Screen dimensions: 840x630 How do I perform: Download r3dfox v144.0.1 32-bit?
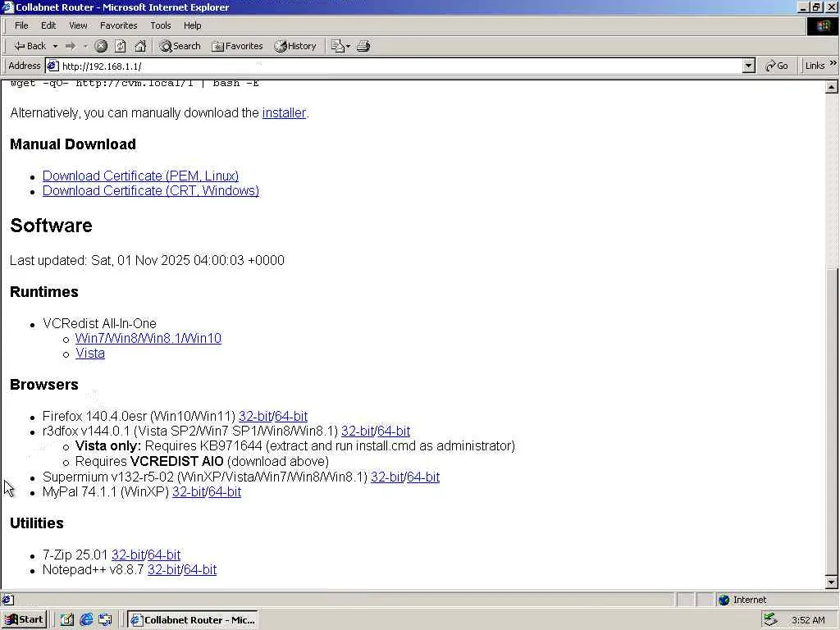[358, 431]
